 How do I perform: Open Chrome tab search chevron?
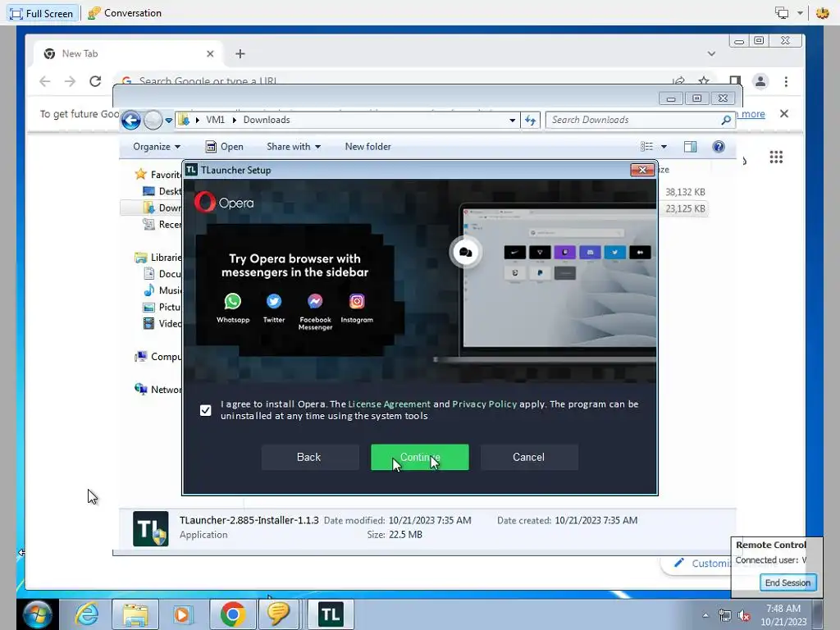tap(711, 53)
